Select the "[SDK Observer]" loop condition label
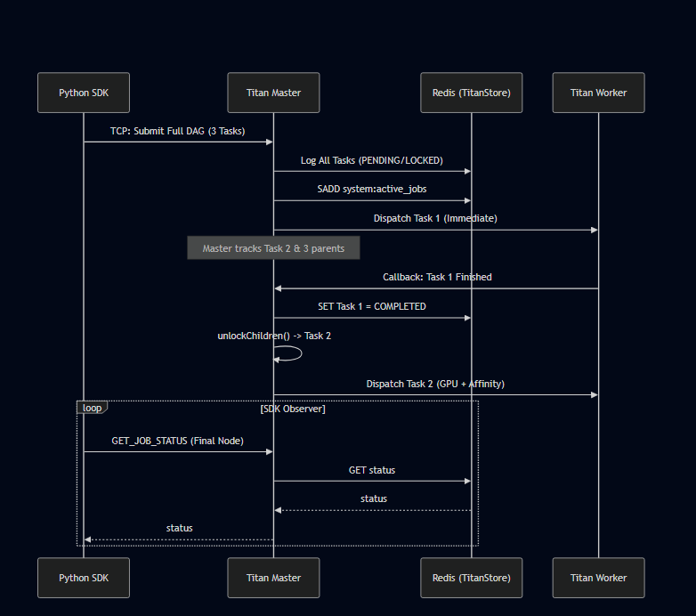 pyautogui.click(x=293, y=409)
